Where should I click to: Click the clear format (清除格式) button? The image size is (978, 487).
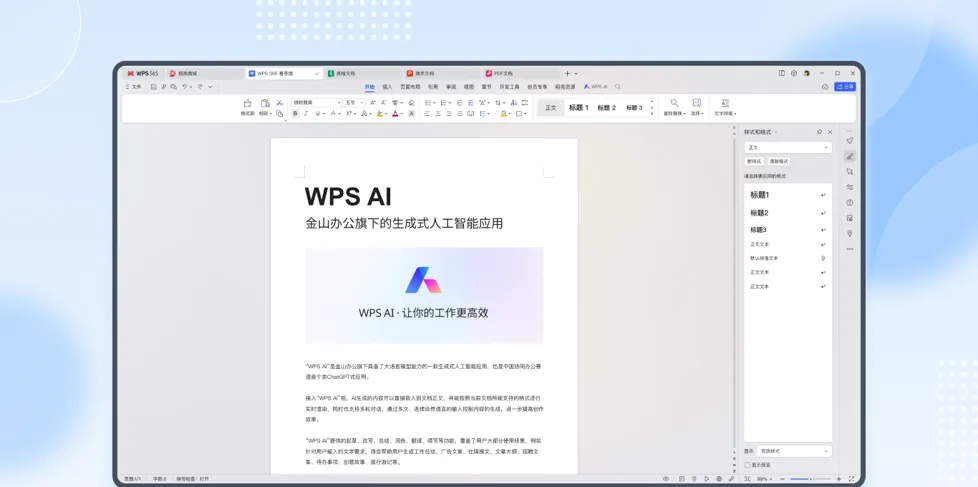[x=778, y=161]
